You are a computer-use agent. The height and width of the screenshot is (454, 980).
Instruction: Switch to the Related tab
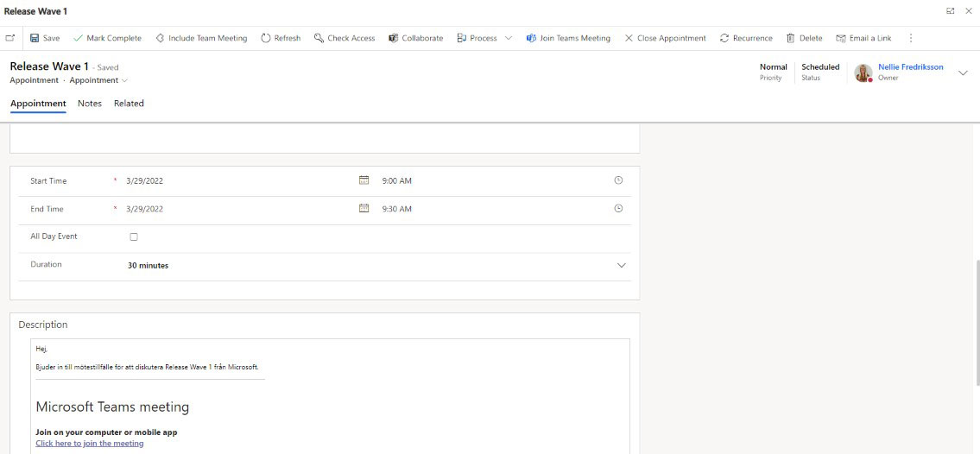pos(129,104)
